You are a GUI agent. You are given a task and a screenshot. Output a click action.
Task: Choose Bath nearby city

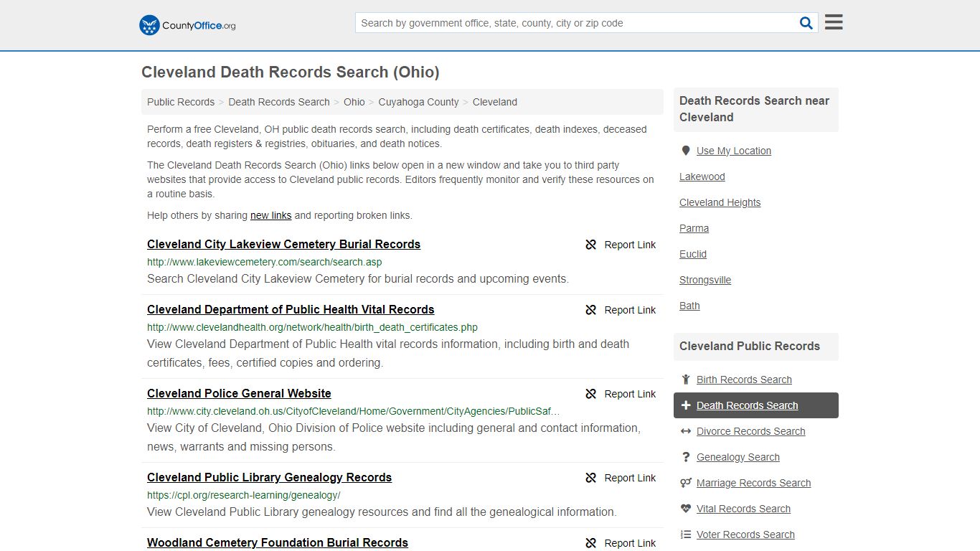pyautogui.click(x=689, y=306)
